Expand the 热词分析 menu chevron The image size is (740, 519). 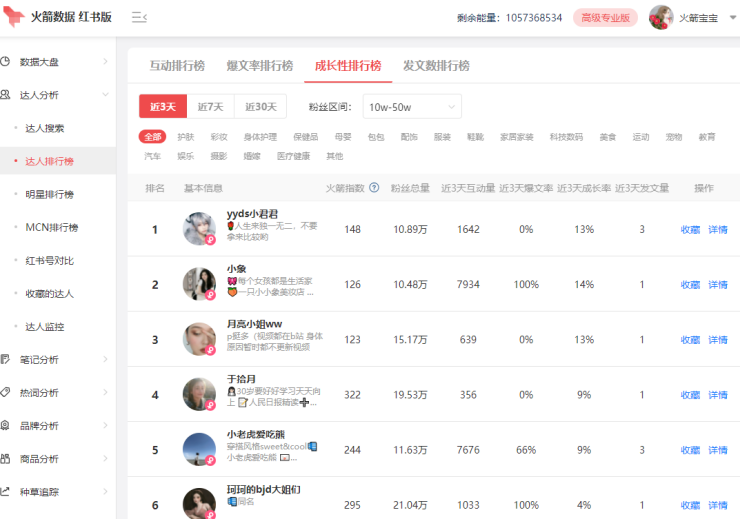[x=105, y=392]
